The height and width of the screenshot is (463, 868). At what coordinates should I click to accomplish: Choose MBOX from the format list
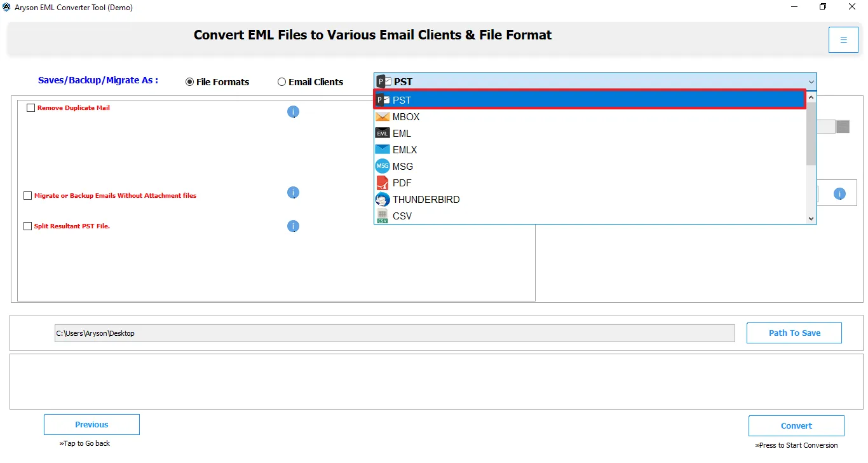pos(406,117)
